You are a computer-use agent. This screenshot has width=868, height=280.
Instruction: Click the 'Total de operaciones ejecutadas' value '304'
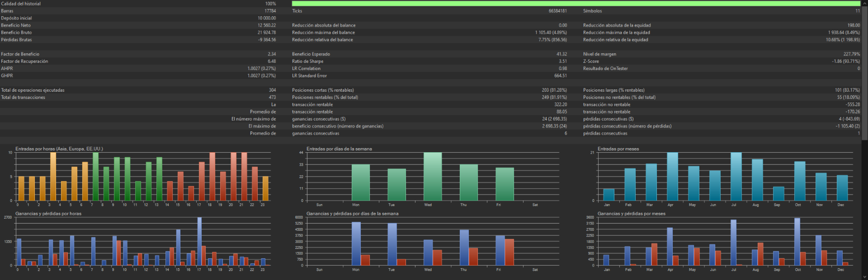pyautogui.click(x=272, y=90)
